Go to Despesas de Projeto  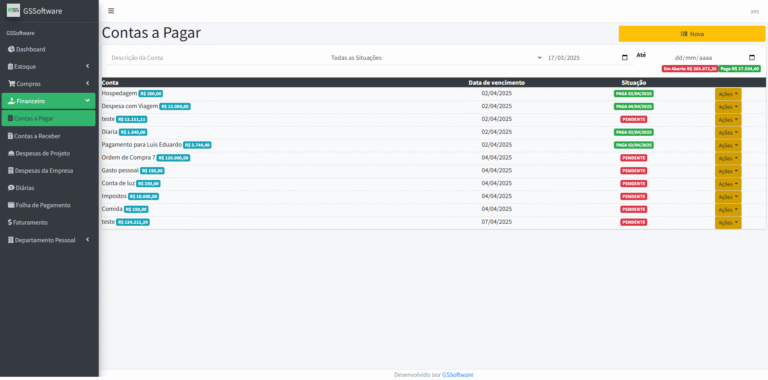point(48,153)
